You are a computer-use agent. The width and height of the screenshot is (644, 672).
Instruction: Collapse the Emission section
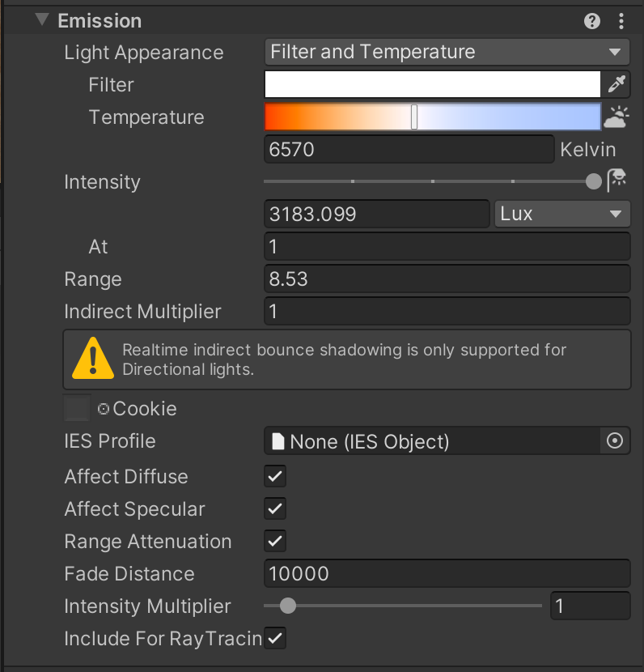pos(42,20)
